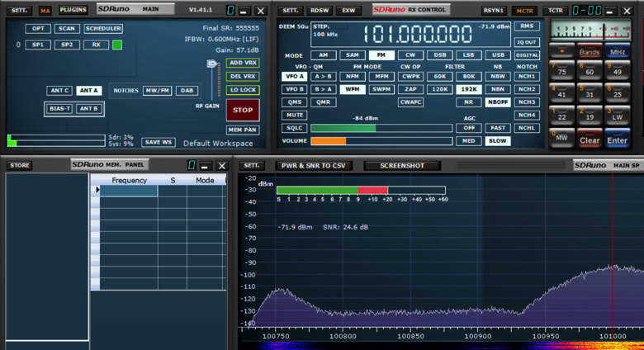Click the RMS button
The height and width of the screenshot is (350, 644).
click(527, 26)
